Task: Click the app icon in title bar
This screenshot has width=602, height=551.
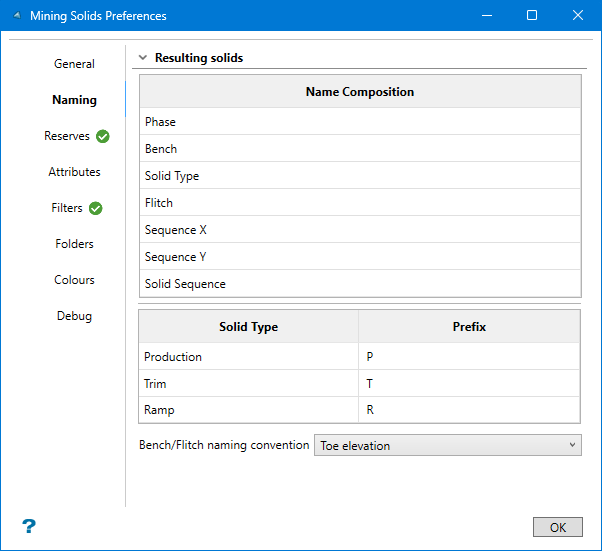Action: 16,16
